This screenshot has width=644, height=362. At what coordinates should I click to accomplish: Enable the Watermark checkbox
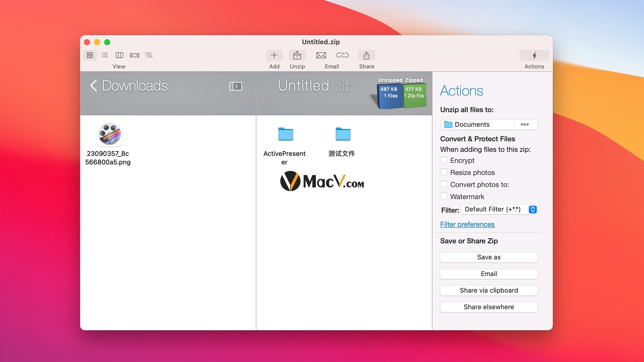[x=444, y=196]
